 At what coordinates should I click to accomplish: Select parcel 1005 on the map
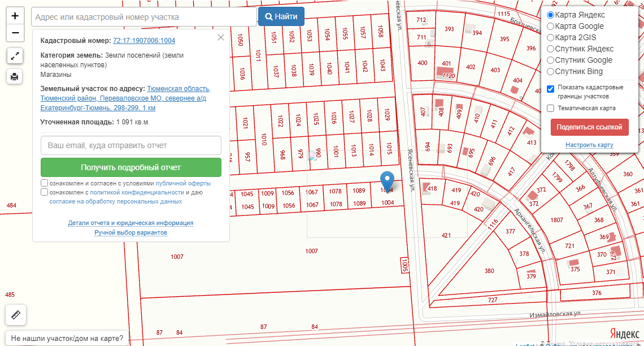point(404,265)
